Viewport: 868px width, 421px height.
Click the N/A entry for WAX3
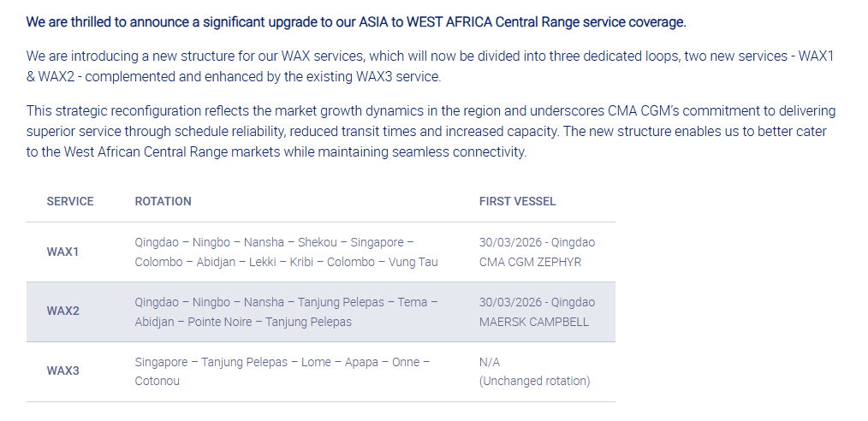tap(490, 362)
